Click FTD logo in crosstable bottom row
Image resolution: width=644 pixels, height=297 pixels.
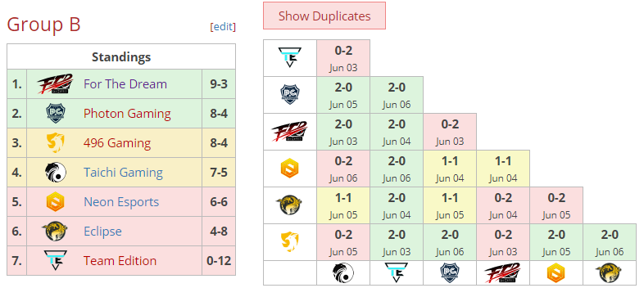(503, 272)
